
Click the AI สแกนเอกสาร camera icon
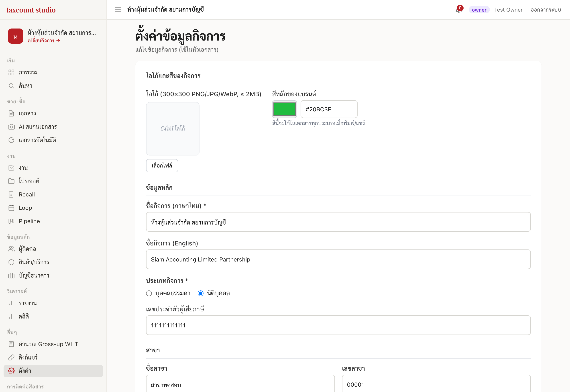pyautogui.click(x=11, y=127)
